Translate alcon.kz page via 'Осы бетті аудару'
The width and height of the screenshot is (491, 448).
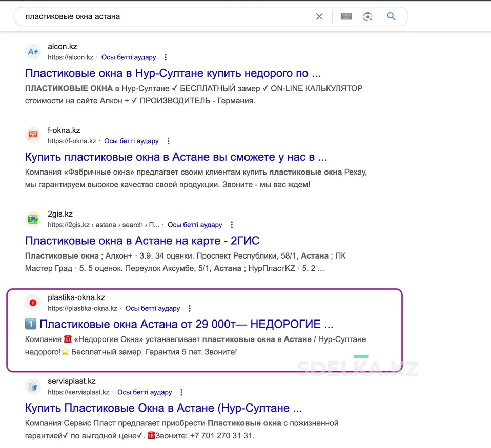(x=129, y=57)
